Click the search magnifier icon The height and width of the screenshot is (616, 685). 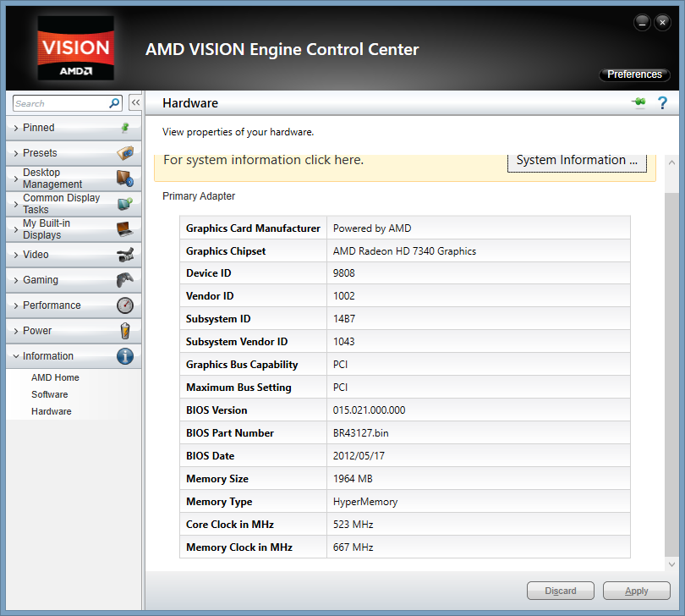click(114, 103)
